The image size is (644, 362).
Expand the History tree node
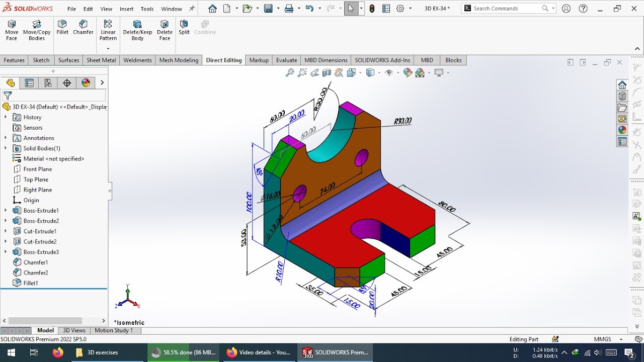[x=6, y=117]
